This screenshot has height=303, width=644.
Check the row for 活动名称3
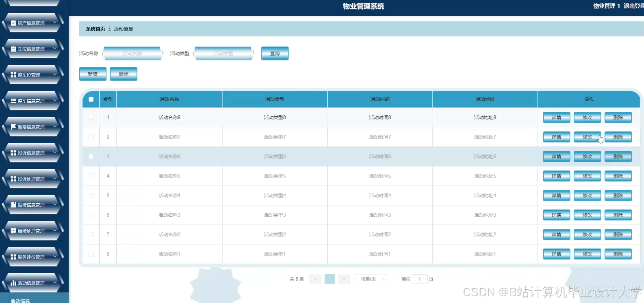tap(91, 215)
